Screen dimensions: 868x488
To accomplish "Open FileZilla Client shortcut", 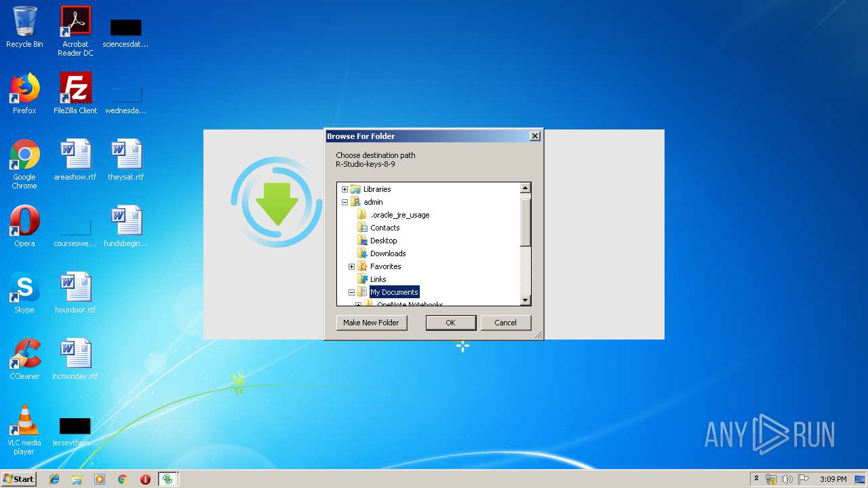I will point(75,94).
